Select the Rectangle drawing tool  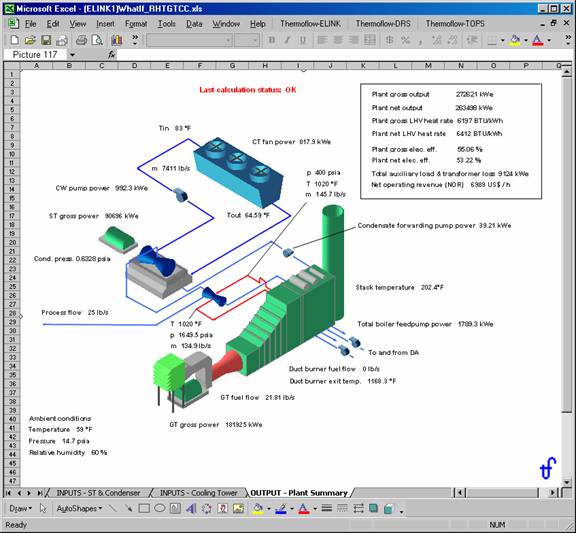pos(144,508)
